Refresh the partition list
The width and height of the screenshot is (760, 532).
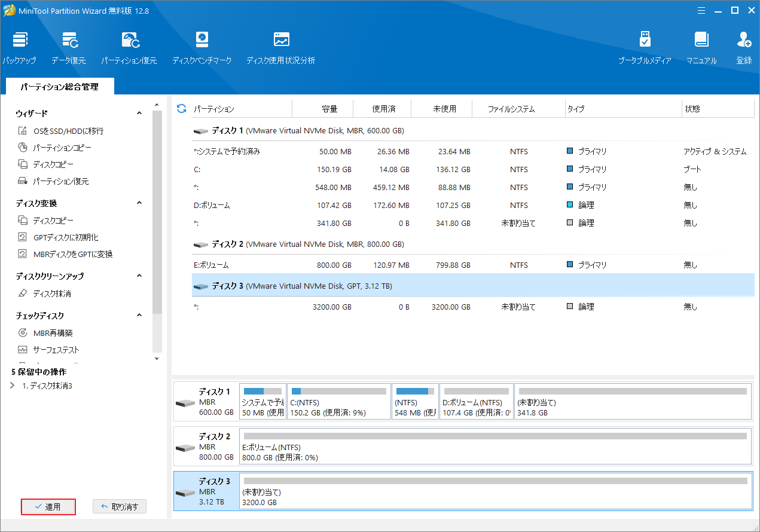(x=181, y=108)
